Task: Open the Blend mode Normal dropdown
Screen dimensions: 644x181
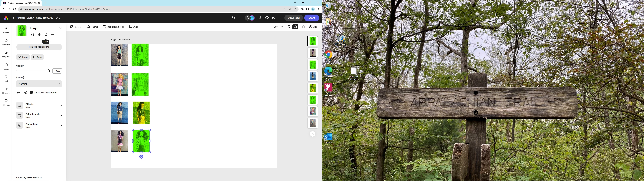Action: pos(39,84)
